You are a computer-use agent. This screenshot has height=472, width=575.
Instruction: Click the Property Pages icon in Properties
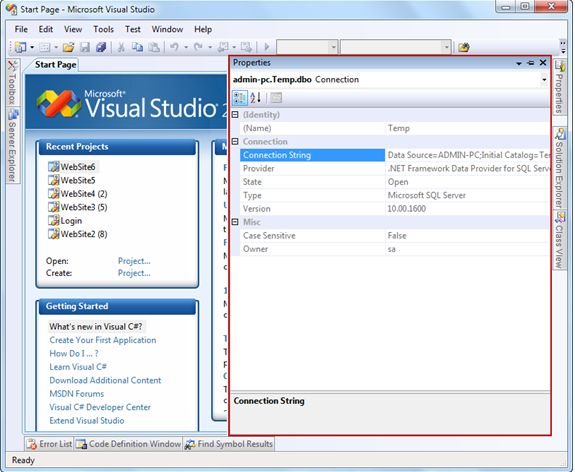[x=276, y=98]
